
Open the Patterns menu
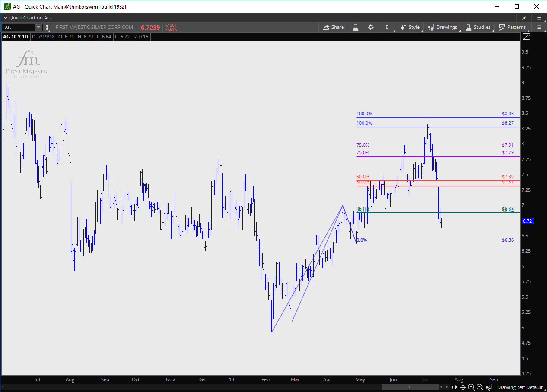click(x=512, y=27)
